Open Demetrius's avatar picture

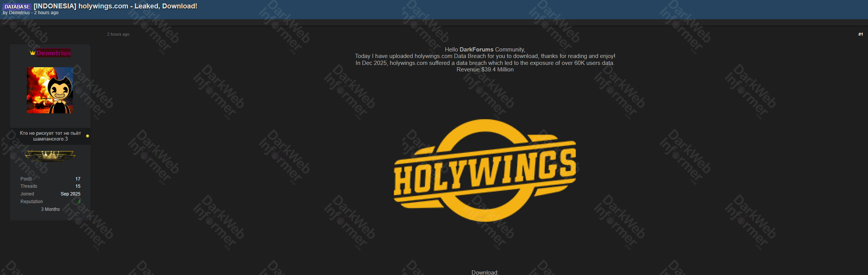[50, 90]
